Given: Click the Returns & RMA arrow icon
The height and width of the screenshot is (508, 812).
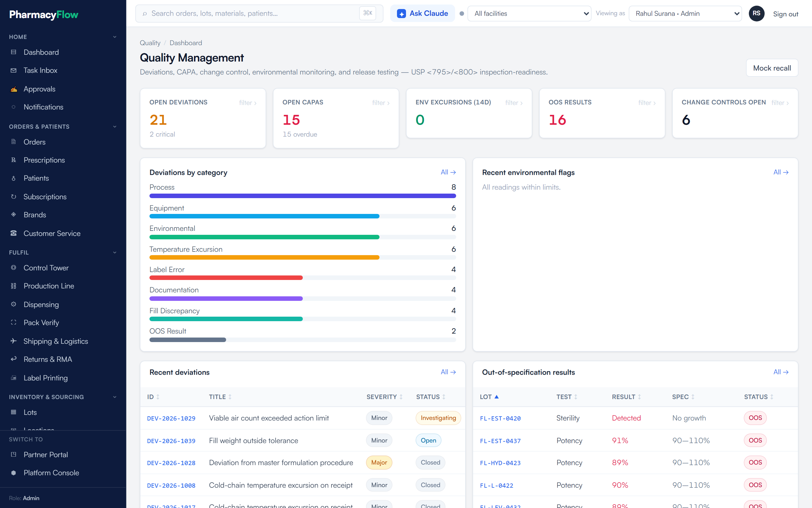Looking at the screenshot, I should (14, 359).
